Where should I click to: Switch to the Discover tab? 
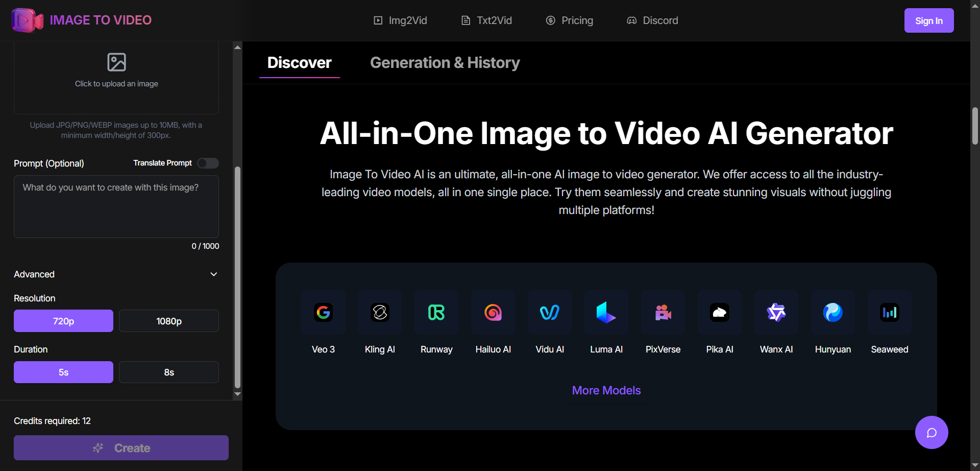pyautogui.click(x=299, y=62)
